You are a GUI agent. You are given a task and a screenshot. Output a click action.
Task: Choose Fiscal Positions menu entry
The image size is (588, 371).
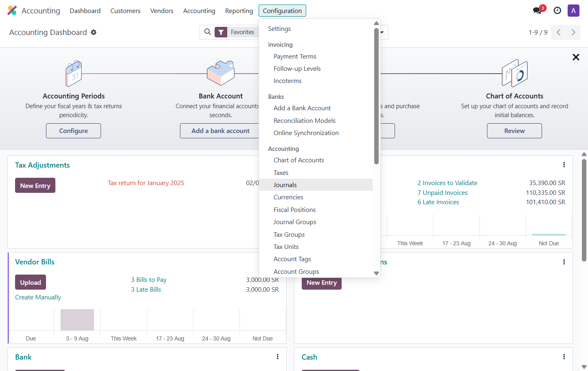316,210
